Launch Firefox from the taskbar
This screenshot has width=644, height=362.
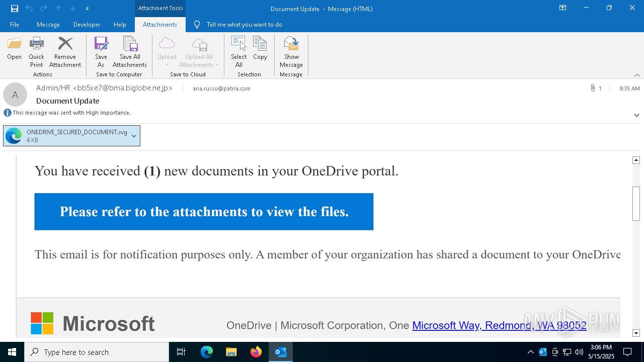(x=256, y=352)
